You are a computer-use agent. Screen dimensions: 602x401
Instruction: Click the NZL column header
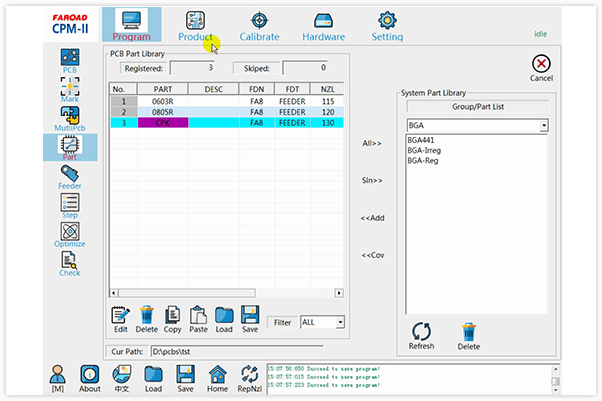(x=327, y=89)
